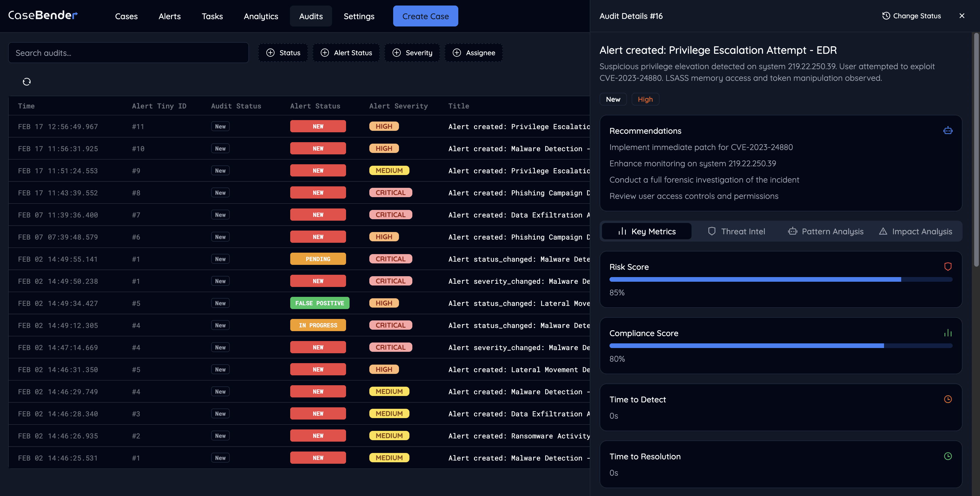
Task: Click the CRITICAL badge in row #8
Action: 390,193
